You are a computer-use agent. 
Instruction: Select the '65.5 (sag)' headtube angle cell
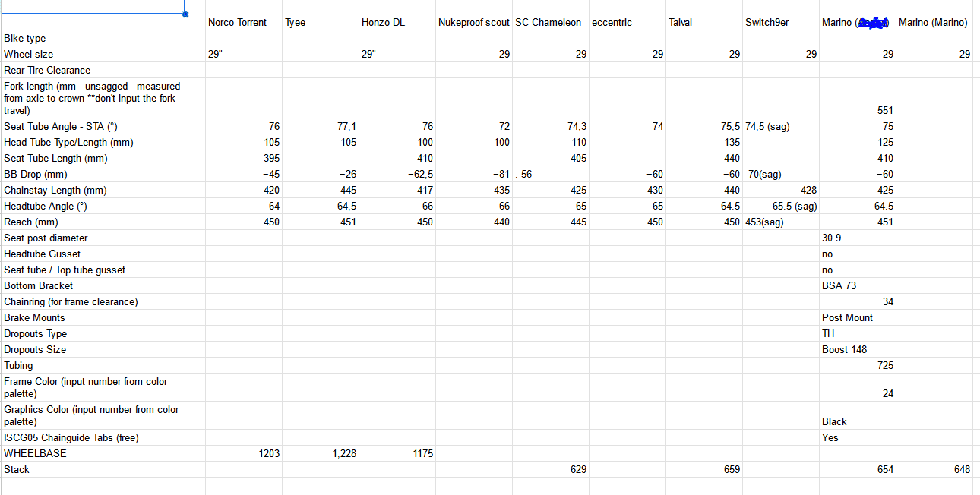pyautogui.click(x=781, y=207)
